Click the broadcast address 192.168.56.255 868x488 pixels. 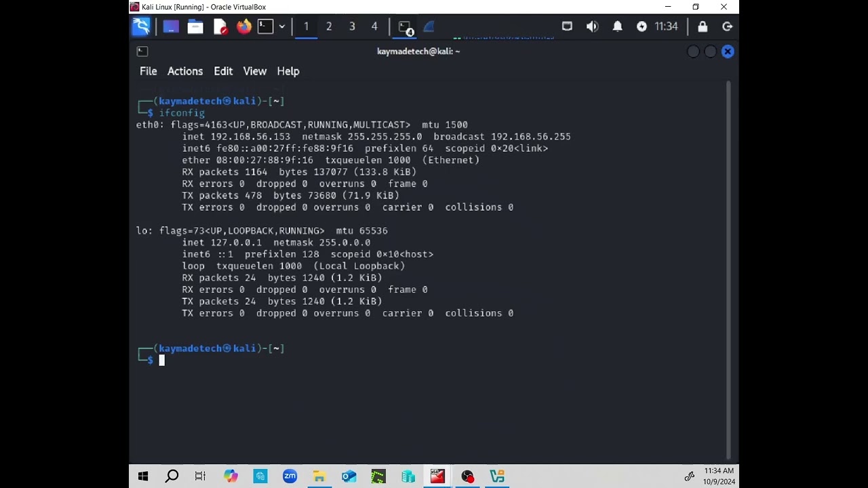point(531,136)
